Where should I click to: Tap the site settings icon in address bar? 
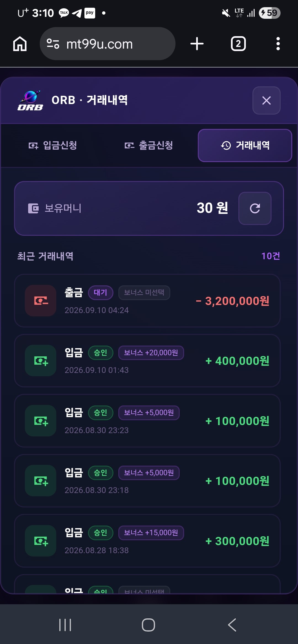pyautogui.click(x=53, y=44)
